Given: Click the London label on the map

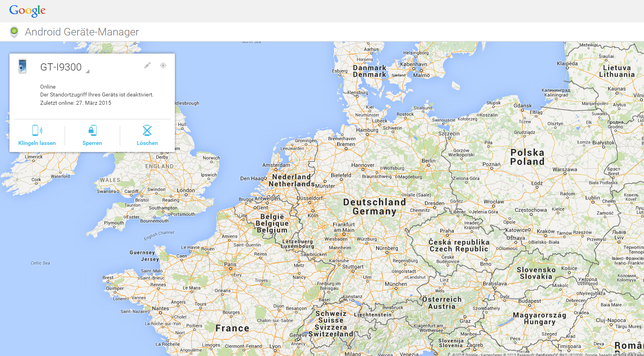Looking at the screenshot, I should 186,190.
